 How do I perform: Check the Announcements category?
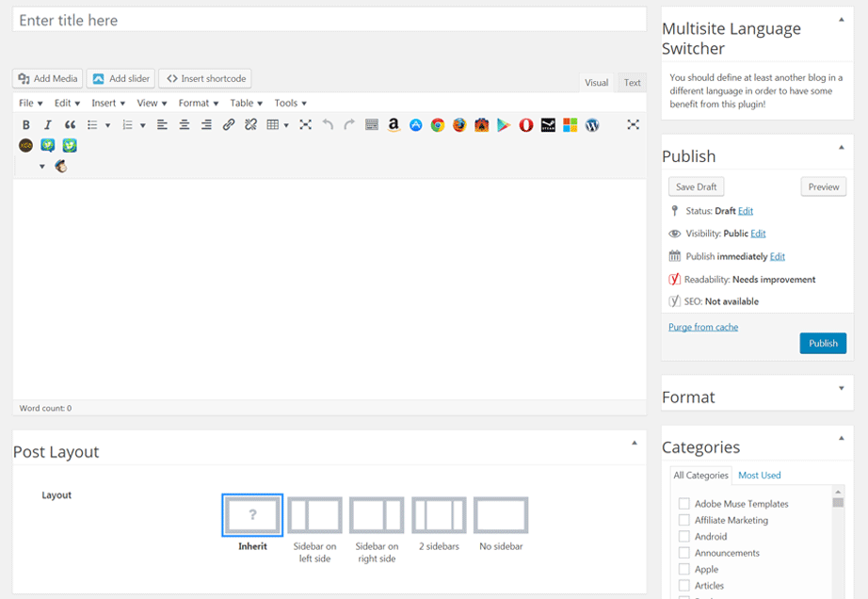click(x=684, y=553)
